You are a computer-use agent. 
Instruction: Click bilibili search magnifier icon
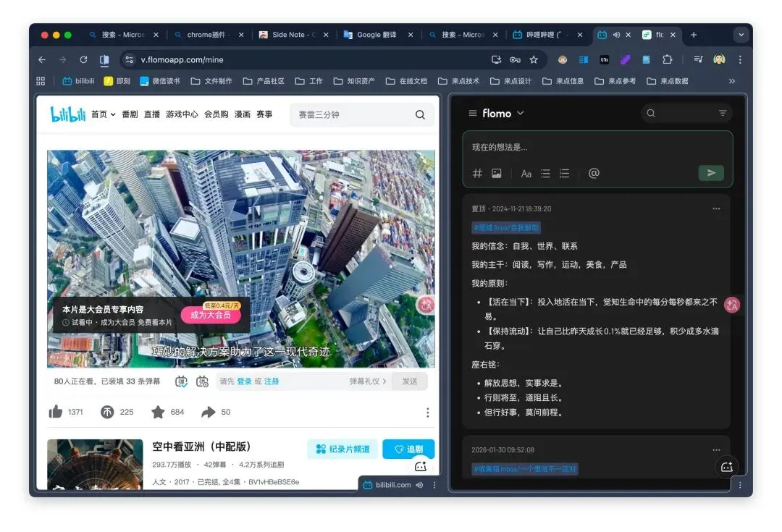tap(420, 114)
